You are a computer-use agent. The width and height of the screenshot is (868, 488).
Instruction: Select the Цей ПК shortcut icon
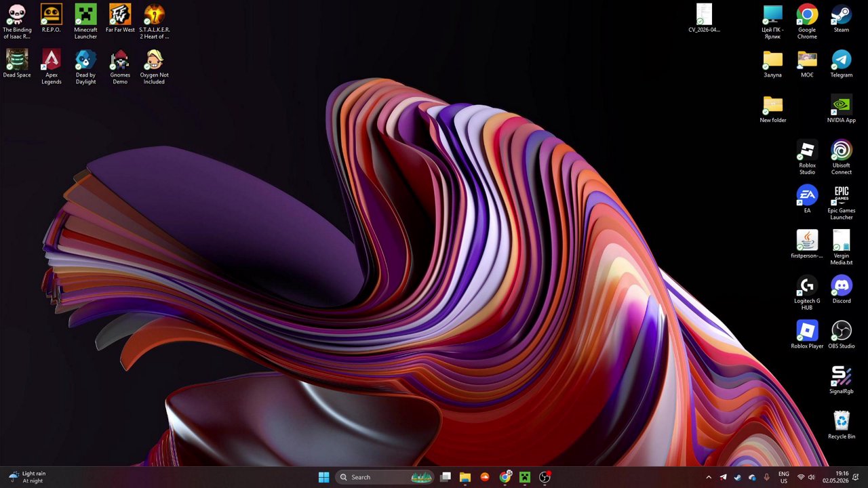click(x=772, y=21)
